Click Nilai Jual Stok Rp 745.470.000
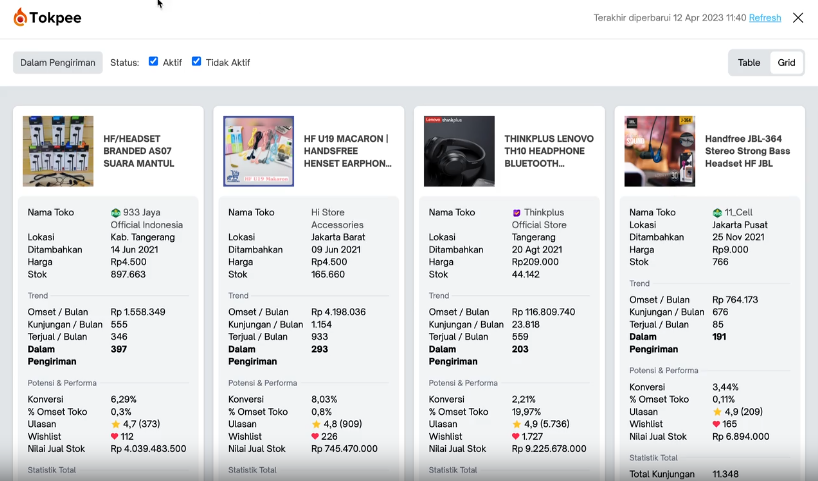The width and height of the screenshot is (818, 481). 344,449
